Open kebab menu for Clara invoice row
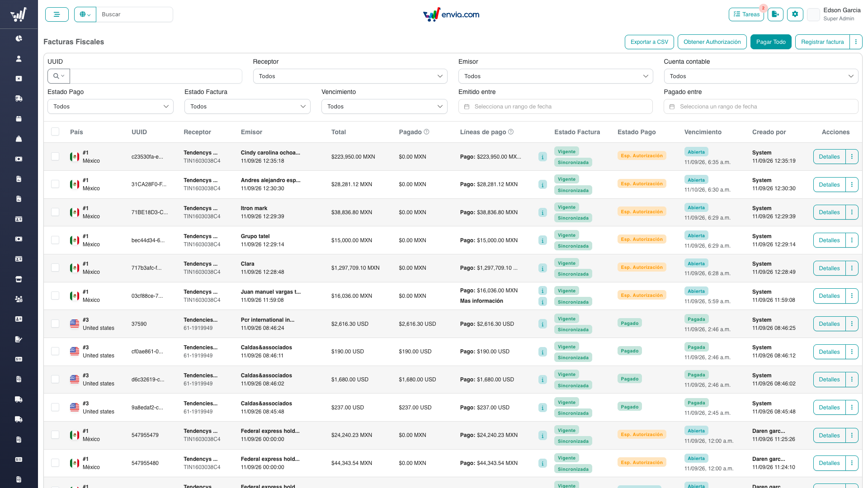 tap(852, 268)
